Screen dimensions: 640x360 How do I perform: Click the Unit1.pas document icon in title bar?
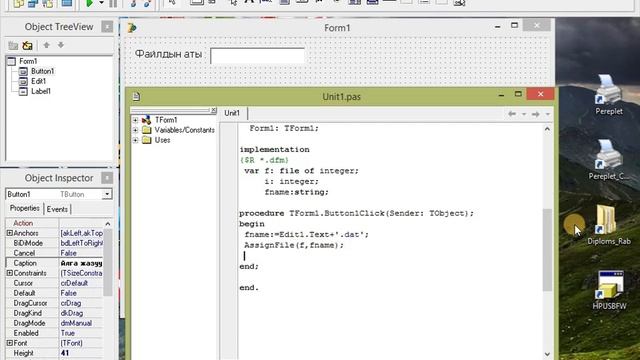point(136,96)
